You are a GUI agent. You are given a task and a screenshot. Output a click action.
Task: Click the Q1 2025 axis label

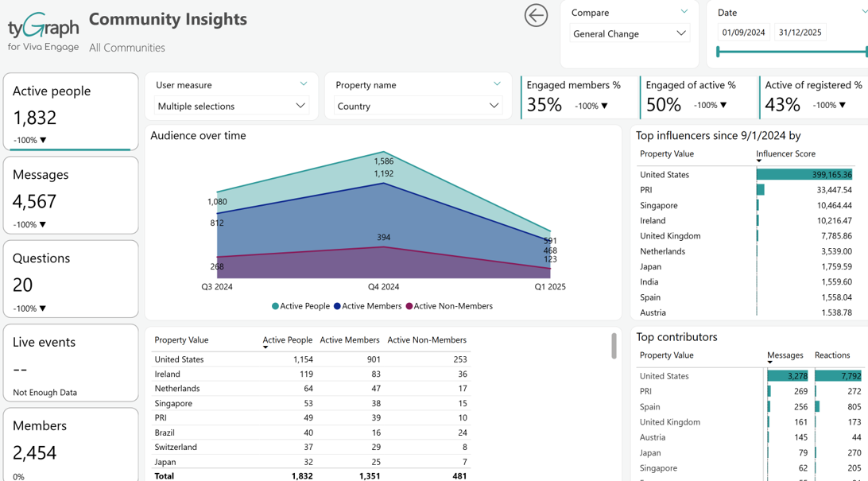(550, 287)
